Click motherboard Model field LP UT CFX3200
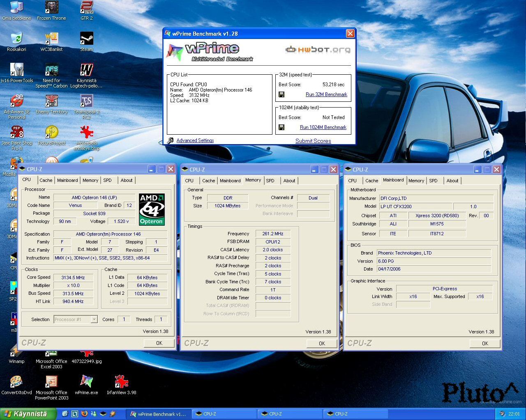Viewport: 526px width, 420px height. [415, 207]
